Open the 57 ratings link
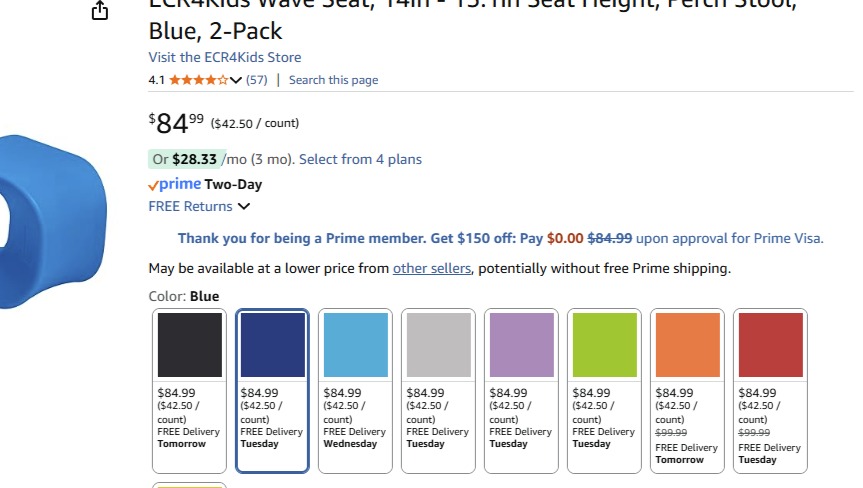Viewport: 863px width, 488px height. pyautogui.click(x=257, y=80)
